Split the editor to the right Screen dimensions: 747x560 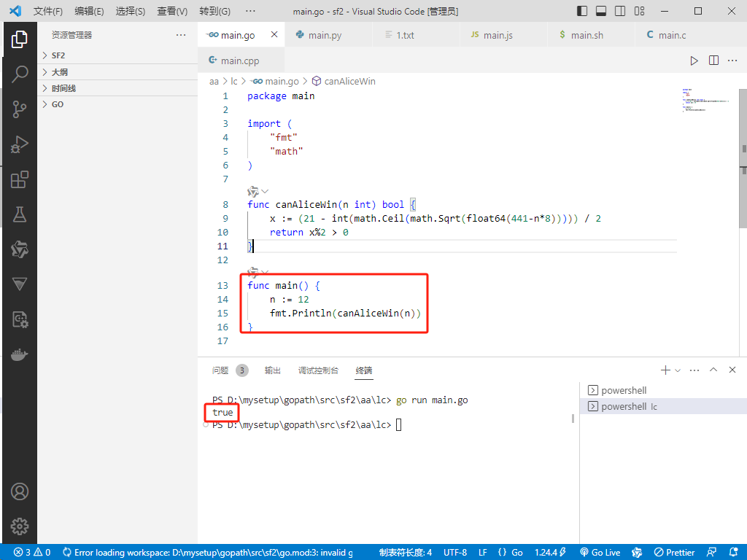(713, 61)
